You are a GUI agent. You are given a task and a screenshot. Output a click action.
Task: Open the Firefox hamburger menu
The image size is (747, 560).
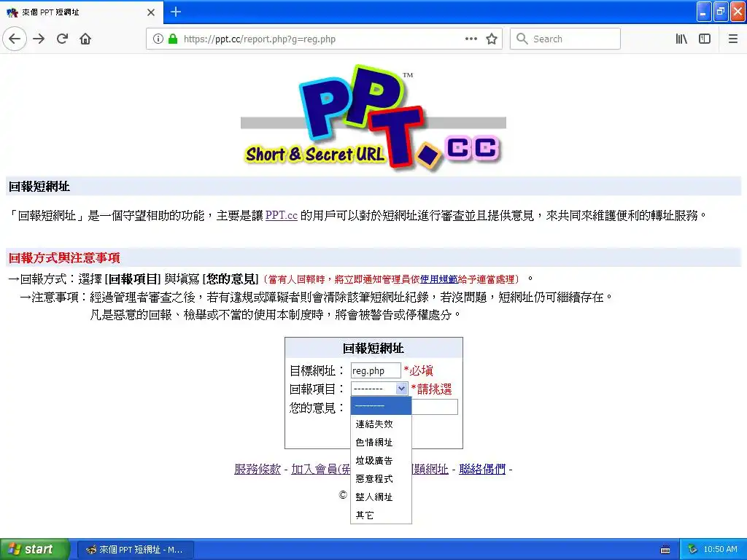click(733, 39)
